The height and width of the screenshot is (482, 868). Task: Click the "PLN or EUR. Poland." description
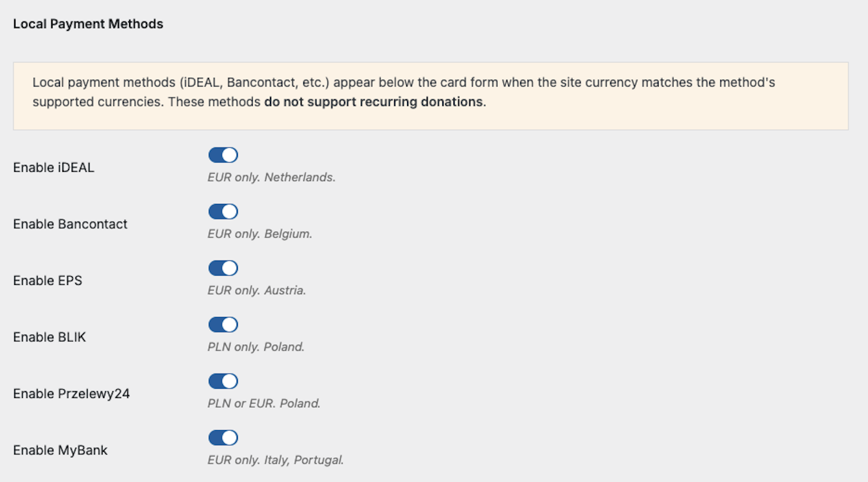264,404
